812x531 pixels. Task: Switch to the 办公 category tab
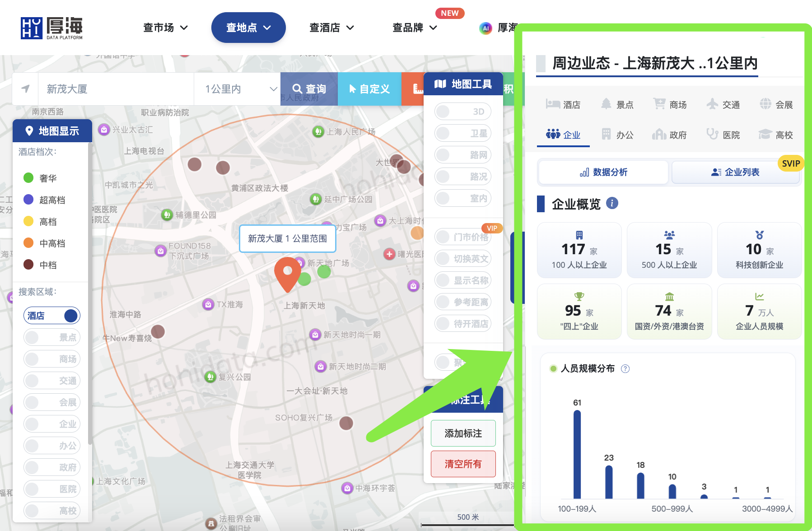(617, 135)
